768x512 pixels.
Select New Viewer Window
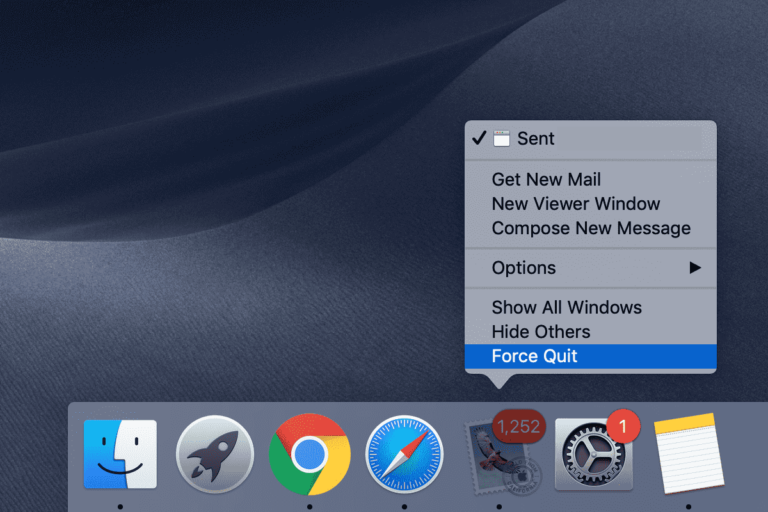(x=576, y=204)
